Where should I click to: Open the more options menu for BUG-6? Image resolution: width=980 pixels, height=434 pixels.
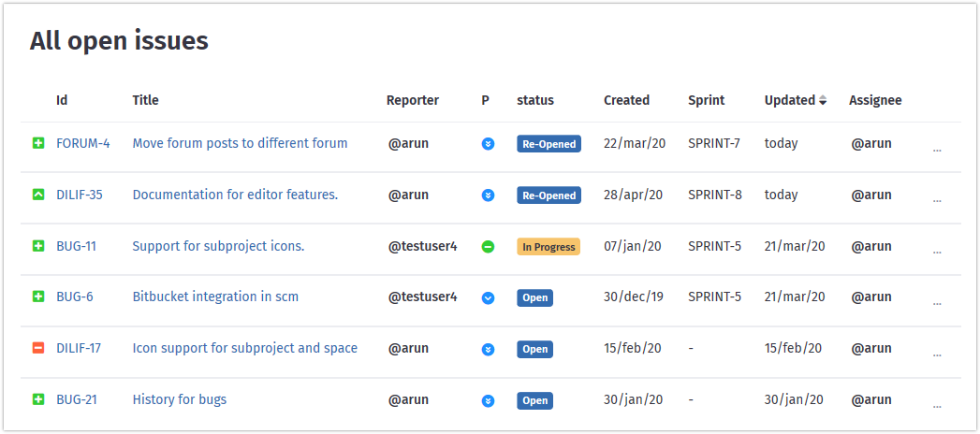(x=937, y=303)
